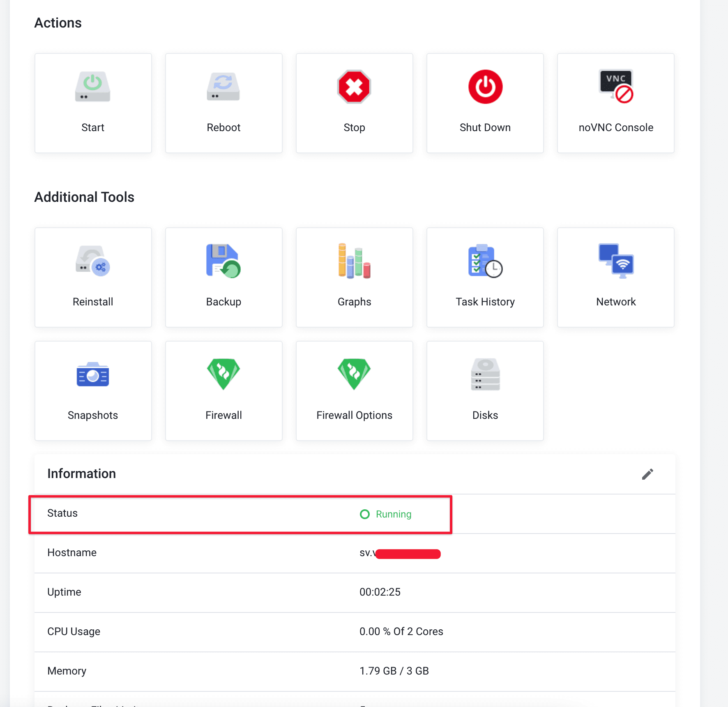Open Network settings
The height and width of the screenshot is (707, 728).
point(615,277)
